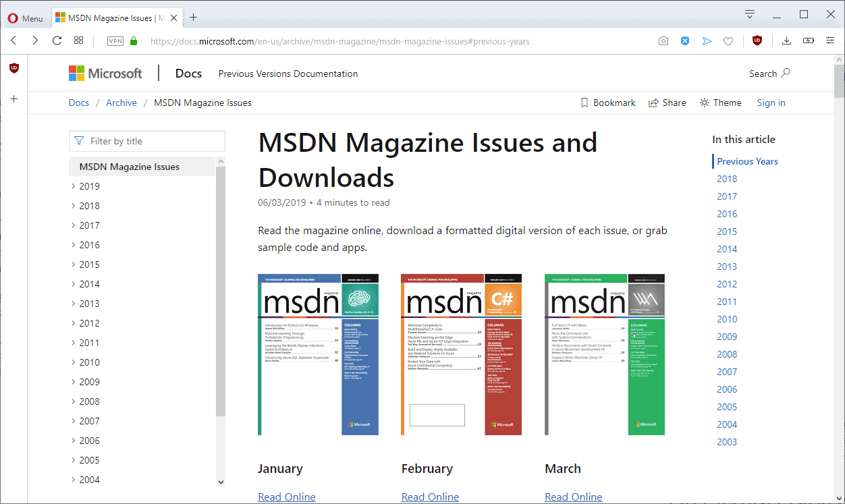Screen dimensions: 845x504
Task: Open Easy Setup with the sliders icon
Action: 830,40
